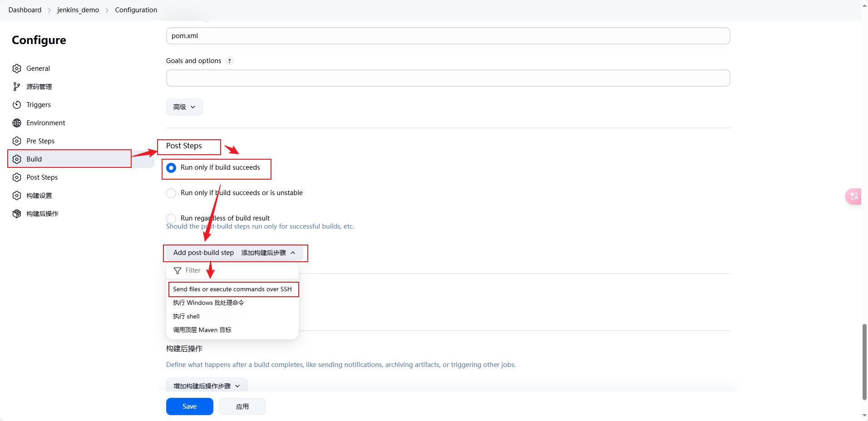Screen dimensions: 868x421
Task: Choose Send files or execute commands over SSH
Action: 232,289
